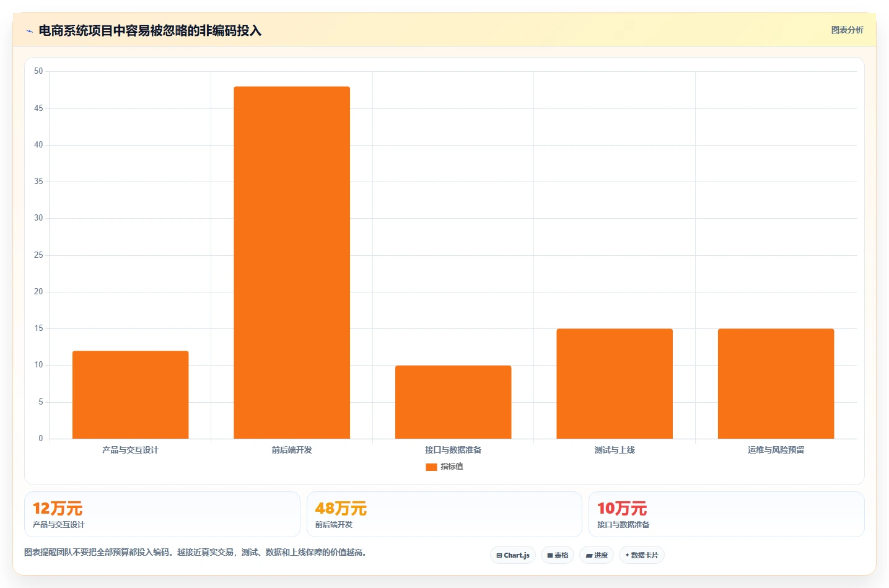
Task: Click the Chart.js tag chip
Action: tap(513, 555)
